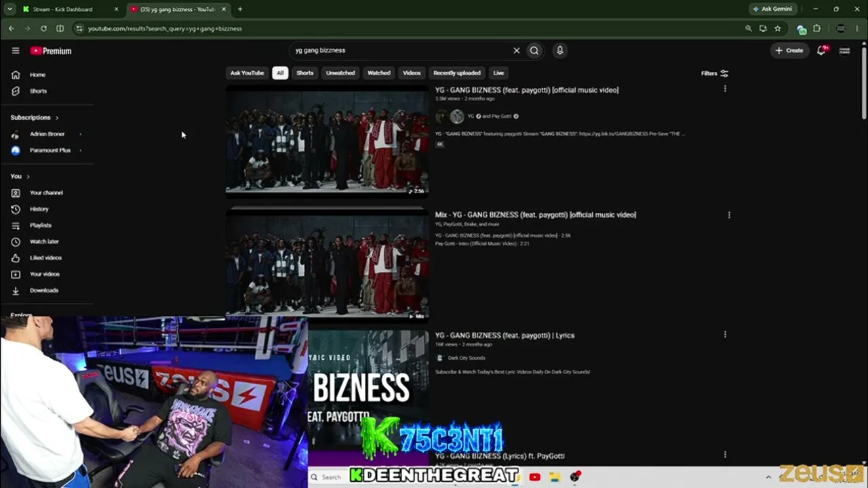Go back with the browser back arrow
The height and width of the screenshot is (488, 868).
(x=12, y=28)
